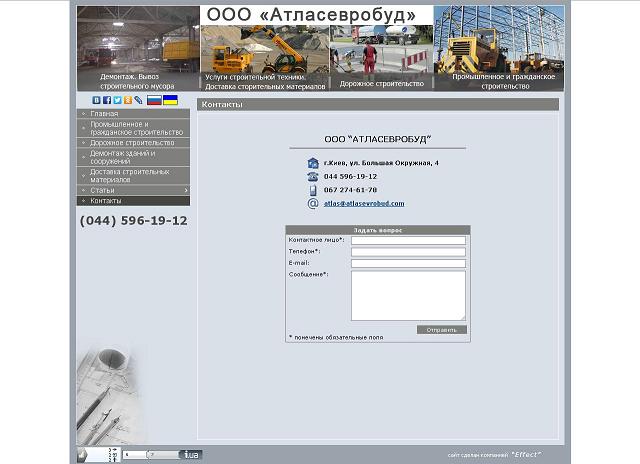Open banner Демонтаж. Вывоз строительного мусора

138,48
